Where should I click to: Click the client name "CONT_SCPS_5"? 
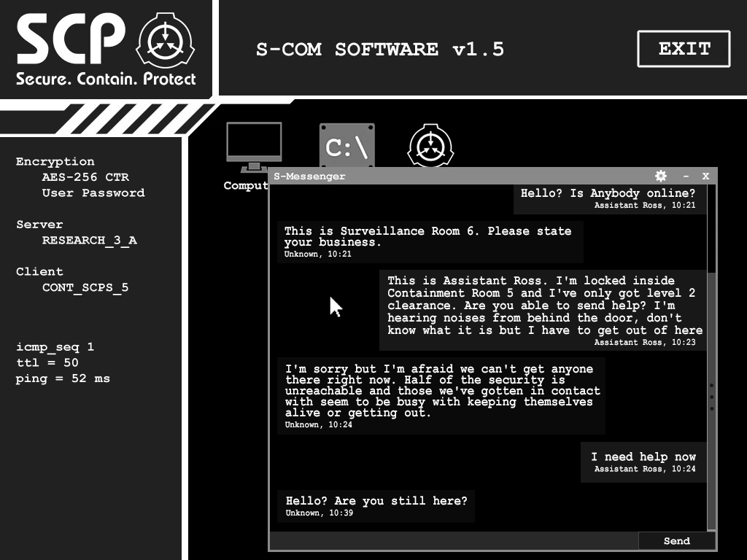[85, 287]
